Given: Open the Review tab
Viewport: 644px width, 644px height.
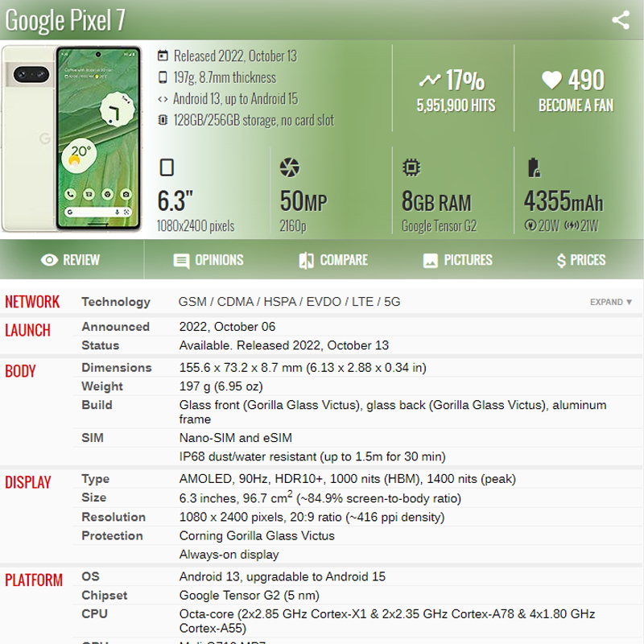Looking at the screenshot, I should point(71,260).
